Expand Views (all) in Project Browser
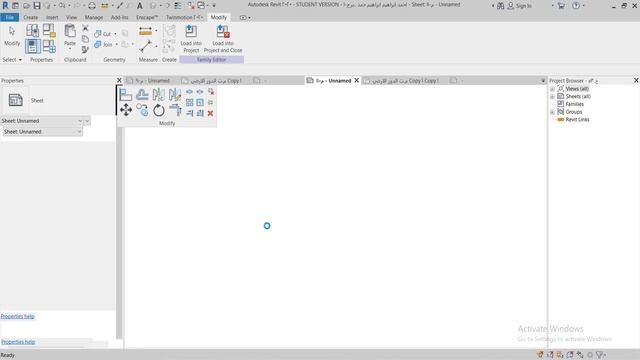640x360 pixels. point(552,89)
